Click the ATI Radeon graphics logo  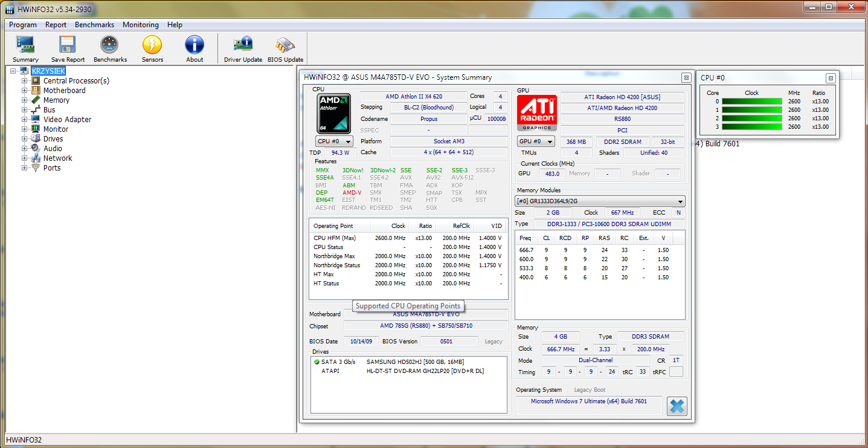537,112
